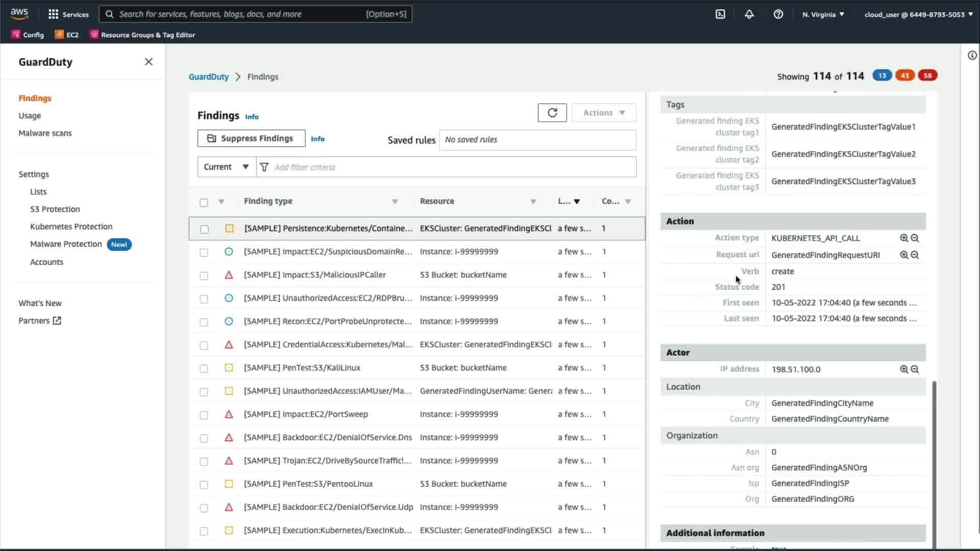Zoom-in filter icon for Request url
Image resolution: width=980 pixels, height=551 pixels.
[x=903, y=255]
